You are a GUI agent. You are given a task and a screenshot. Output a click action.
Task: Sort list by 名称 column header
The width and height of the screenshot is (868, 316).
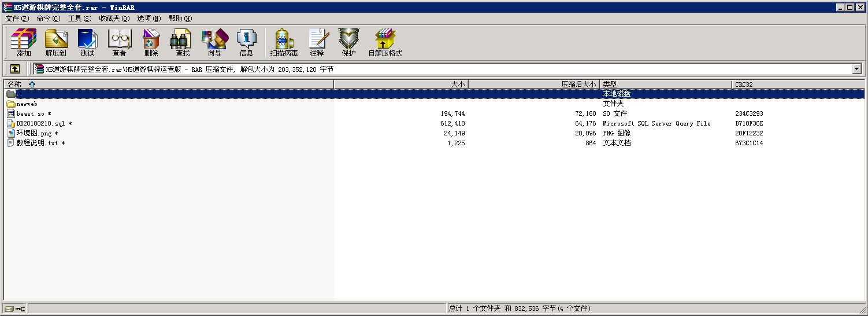(14, 84)
